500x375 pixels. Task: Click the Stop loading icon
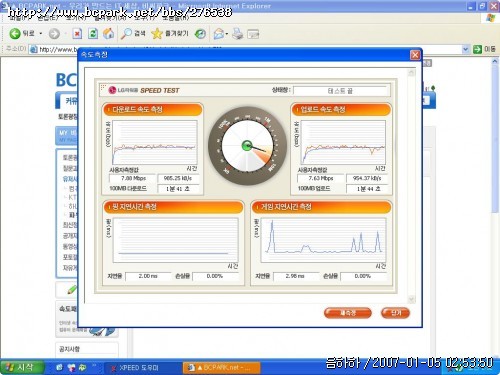click(x=77, y=33)
